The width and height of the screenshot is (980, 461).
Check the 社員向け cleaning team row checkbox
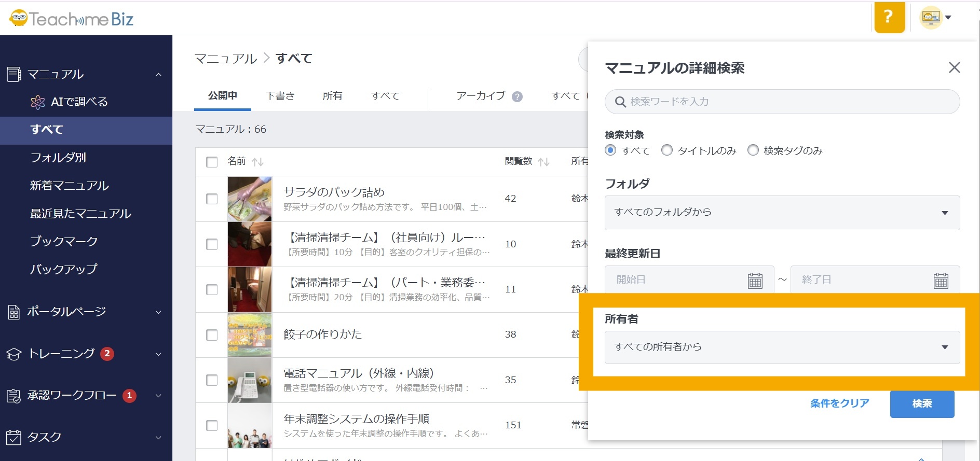click(x=212, y=244)
